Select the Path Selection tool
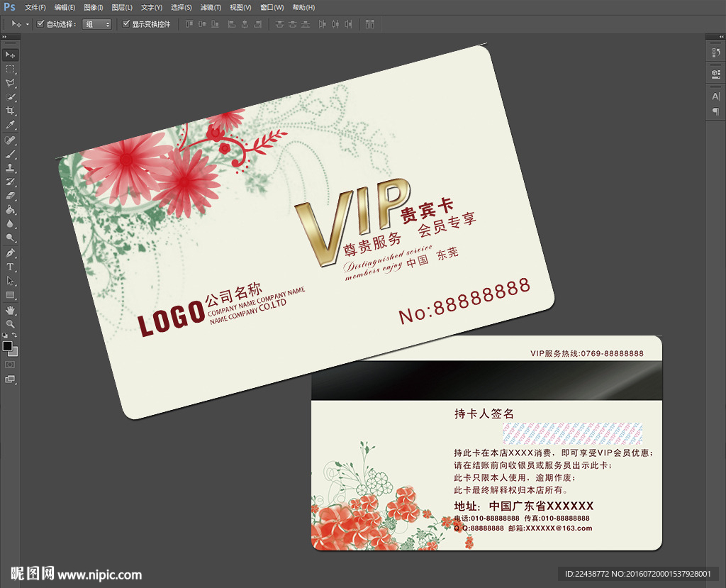 [x=10, y=281]
